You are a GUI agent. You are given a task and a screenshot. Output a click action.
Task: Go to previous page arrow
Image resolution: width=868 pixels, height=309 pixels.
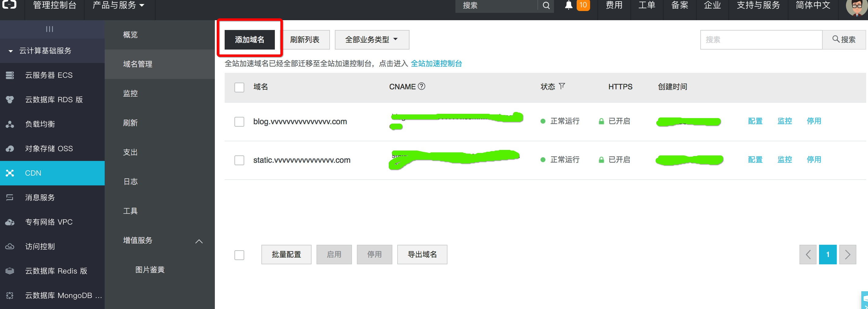point(808,255)
